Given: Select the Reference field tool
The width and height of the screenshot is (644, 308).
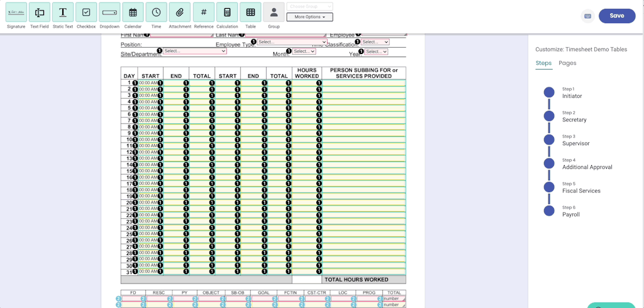Looking at the screenshot, I should (204, 12).
